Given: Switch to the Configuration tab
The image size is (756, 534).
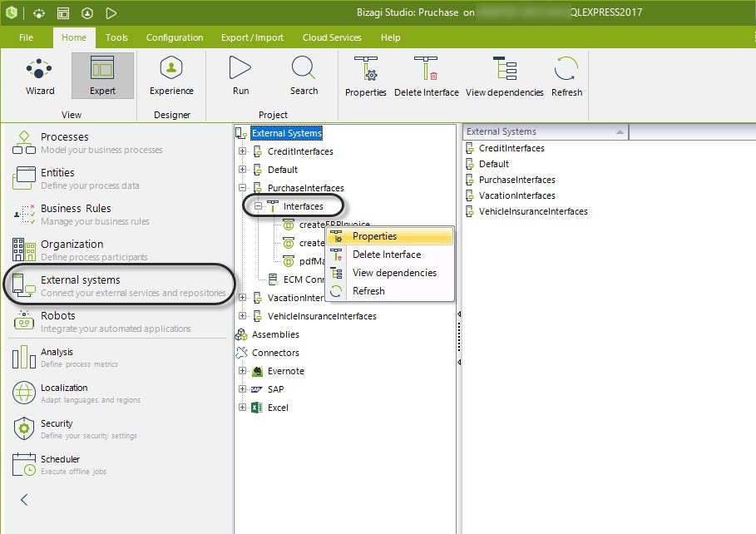Looking at the screenshot, I should 175,37.
